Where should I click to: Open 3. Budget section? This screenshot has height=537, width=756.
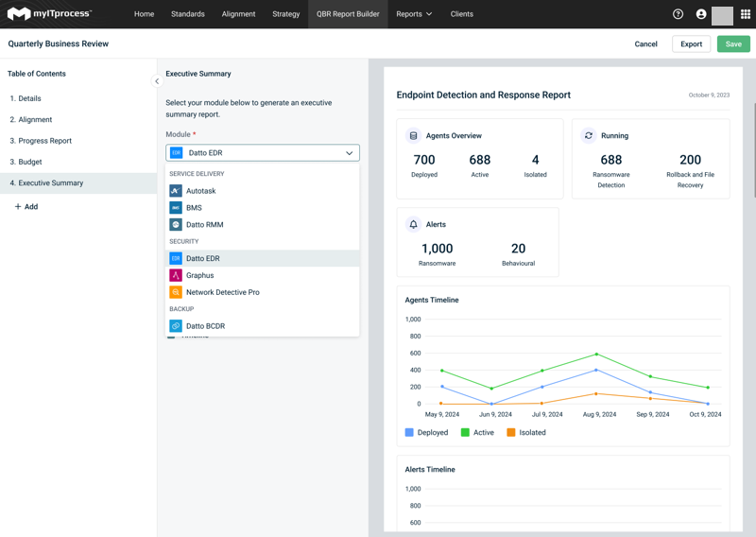78,162
